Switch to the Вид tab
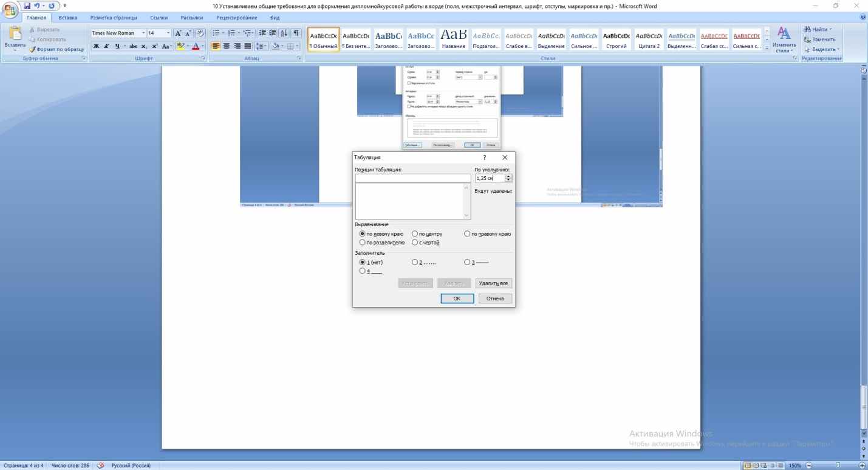 [x=275, y=18]
